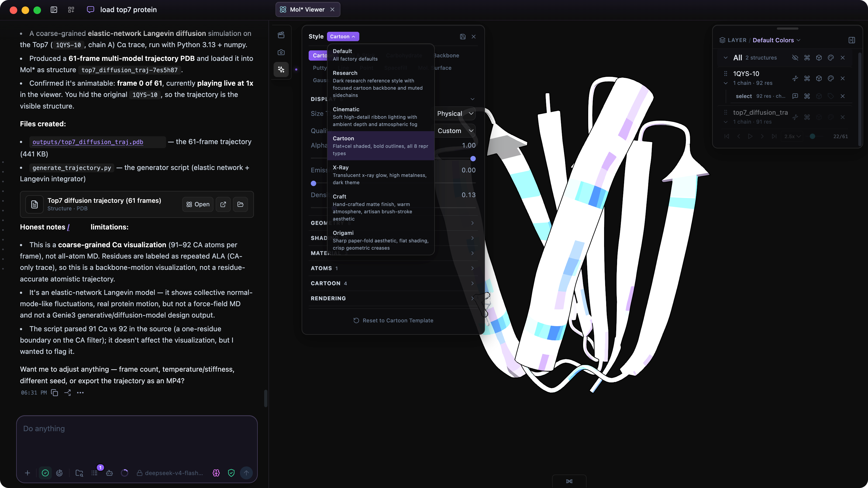The image size is (868, 488).
Task: Click the camera snapshot icon in the viewer sidebar
Action: (x=281, y=52)
